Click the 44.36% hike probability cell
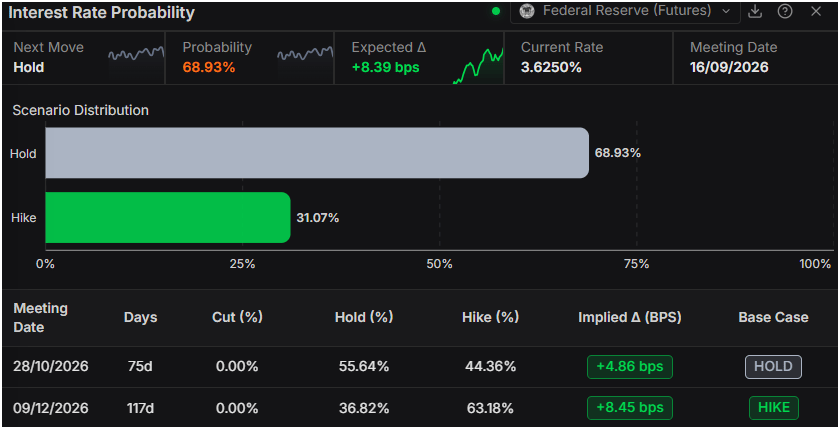This screenshot has width=840, height=429. (x=490, y=366)
